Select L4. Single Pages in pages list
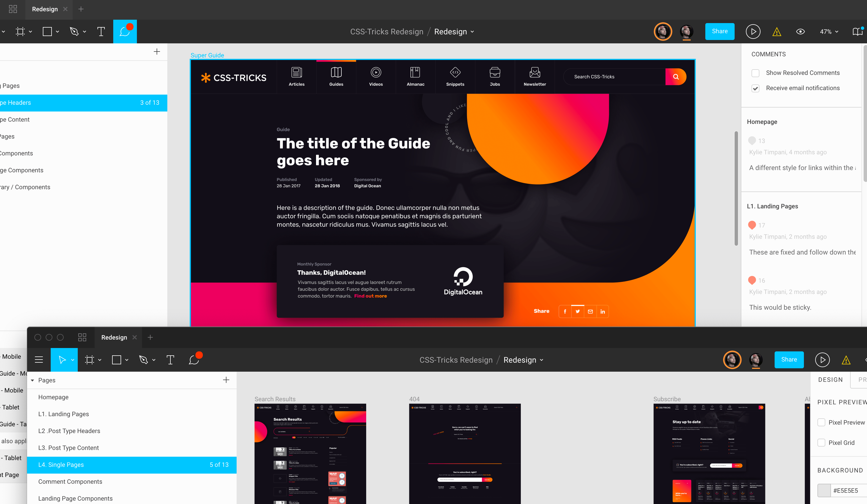The image size is (867, 504). click(61, 464)
